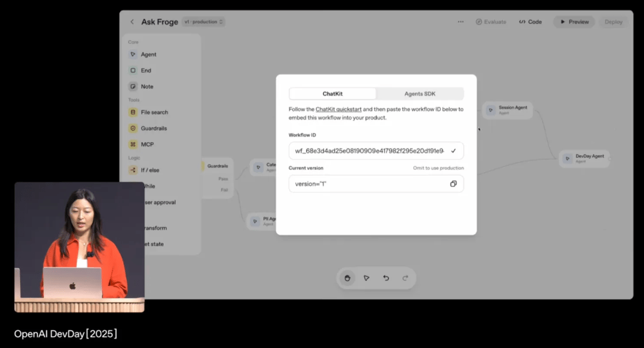This screenshot has height=348, width=644.
Task: Go back using the arrow beside Ask Froge
Action: [132, 22]
